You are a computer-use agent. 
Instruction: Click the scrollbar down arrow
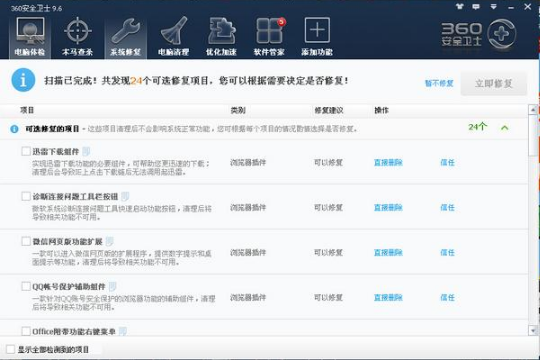click(533, 331)
